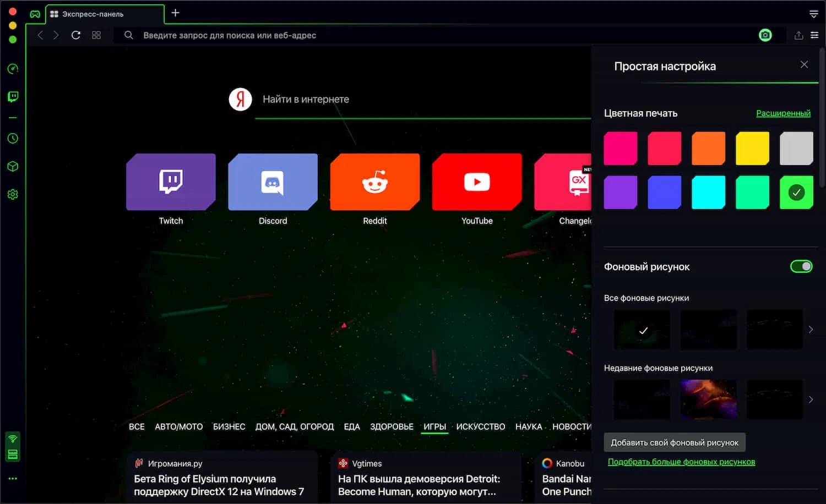This screenshot has height=504, width=826.
Task: Choose the blue color swatch
Action: 665,193
